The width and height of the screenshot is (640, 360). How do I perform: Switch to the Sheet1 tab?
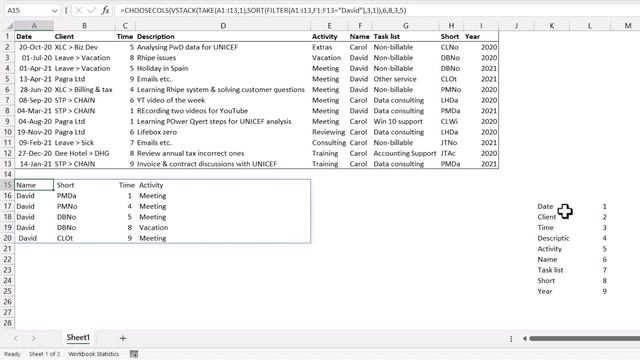tap(78, 338)
